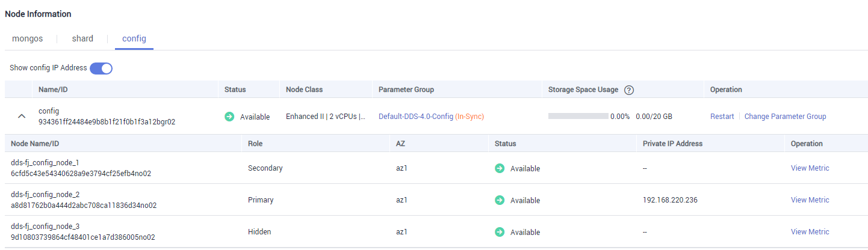Click status icon for dds-fj_config_node_3

click(x=500, y=232)
